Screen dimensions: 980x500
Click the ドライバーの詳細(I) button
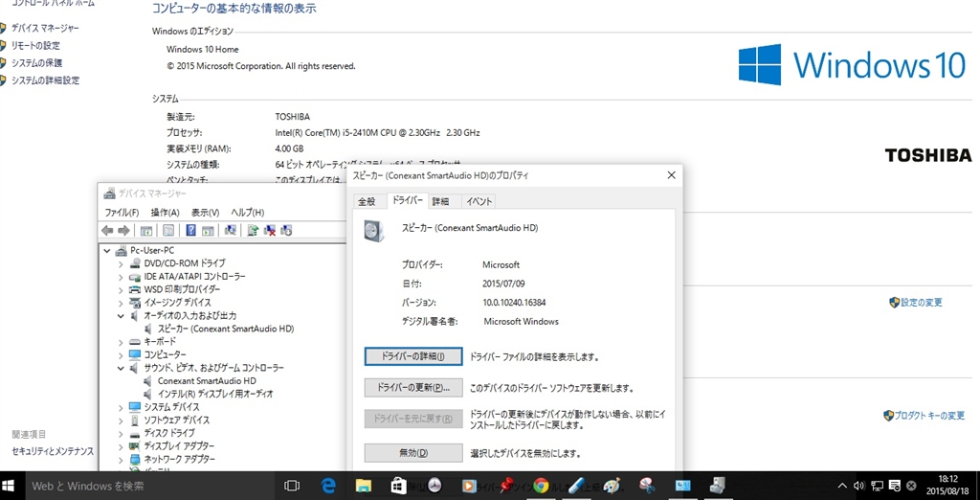[413, 356]
